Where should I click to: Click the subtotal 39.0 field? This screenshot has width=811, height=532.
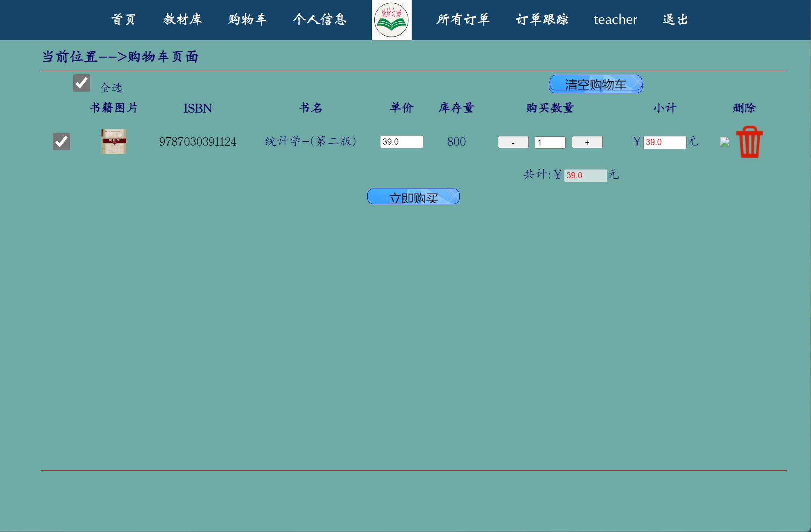(664, 142)
